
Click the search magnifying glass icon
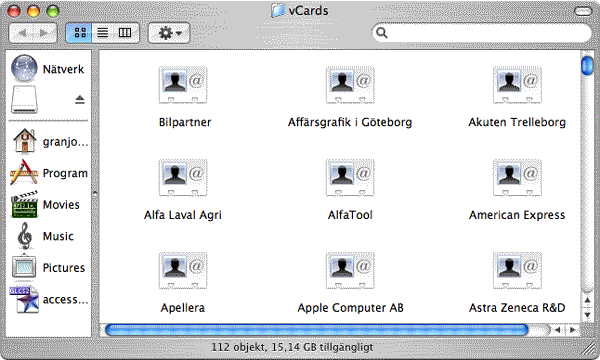[x=382, y=33]
